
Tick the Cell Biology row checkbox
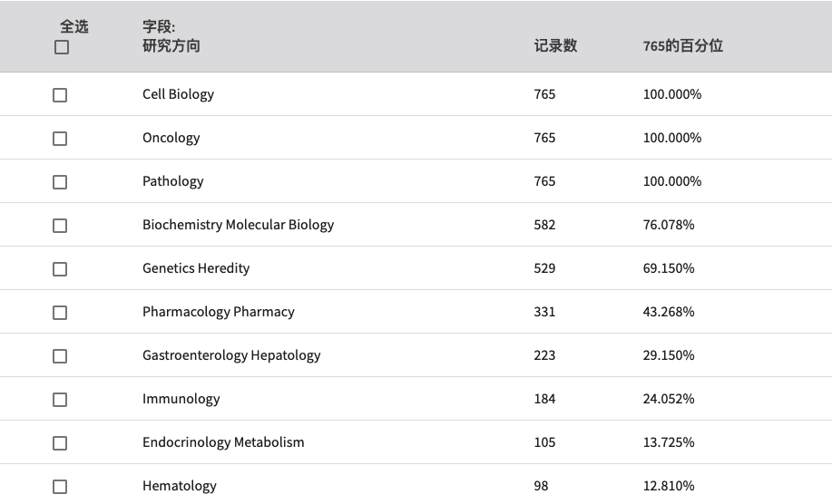[60, 95]
